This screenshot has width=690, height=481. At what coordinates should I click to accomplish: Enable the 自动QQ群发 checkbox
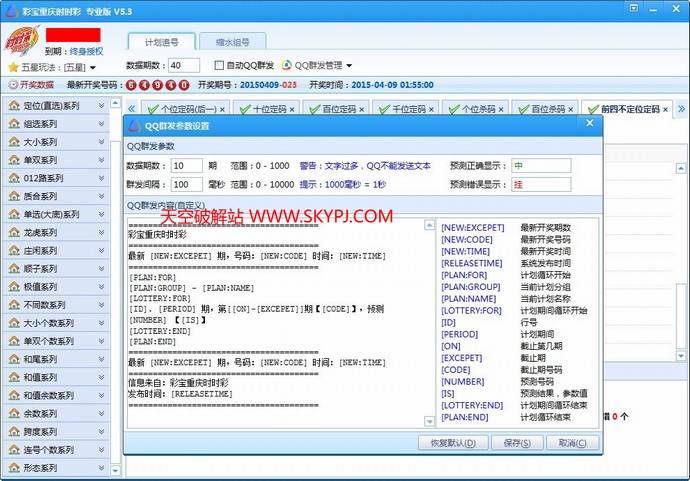pos(220,65)
